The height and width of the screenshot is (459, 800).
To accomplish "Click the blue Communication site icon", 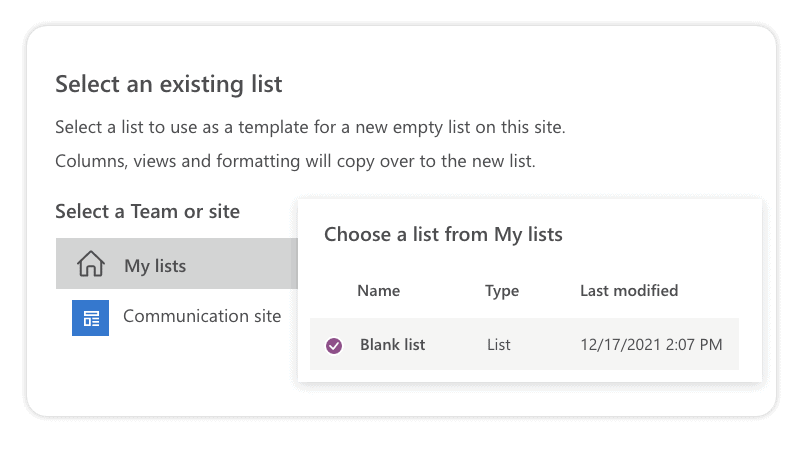I will (x=90, y=317).
